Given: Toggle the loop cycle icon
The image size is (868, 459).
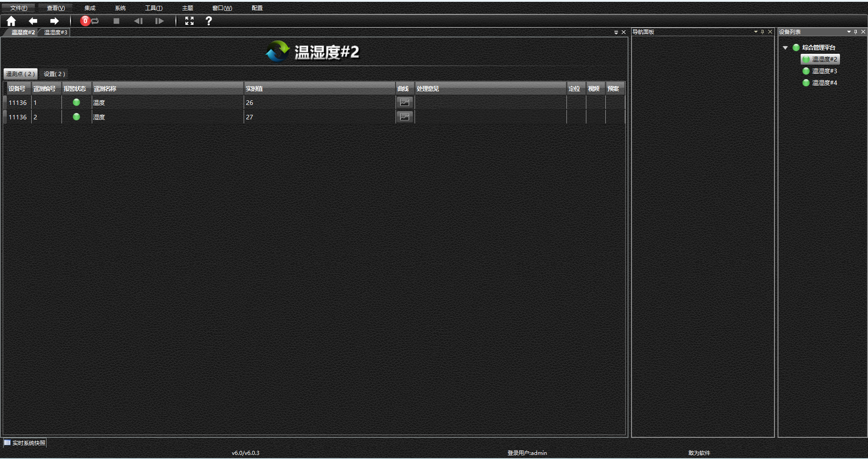Looking at the screenshot, I should pyautogui.click(x=95, y=21).
